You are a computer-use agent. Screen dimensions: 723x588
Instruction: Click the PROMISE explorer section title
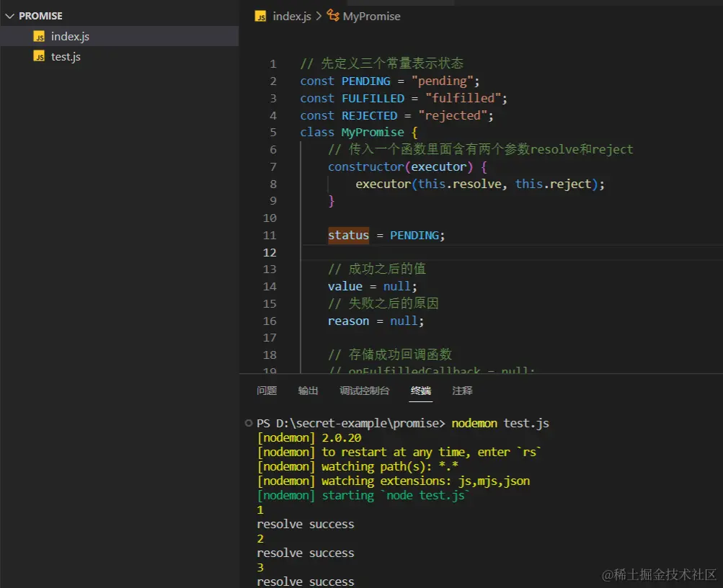[x=40, y=16]
